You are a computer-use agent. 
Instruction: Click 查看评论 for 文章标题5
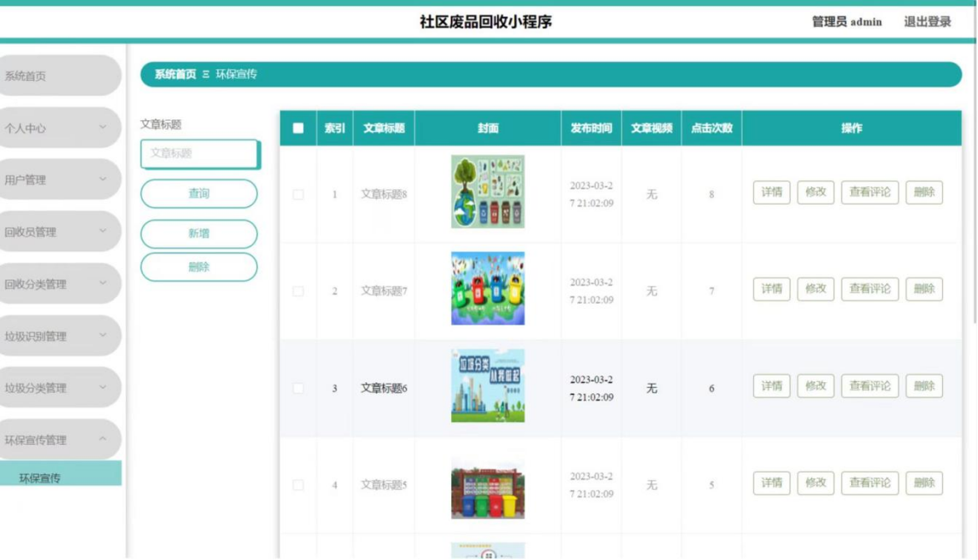[x=870, y=482]
